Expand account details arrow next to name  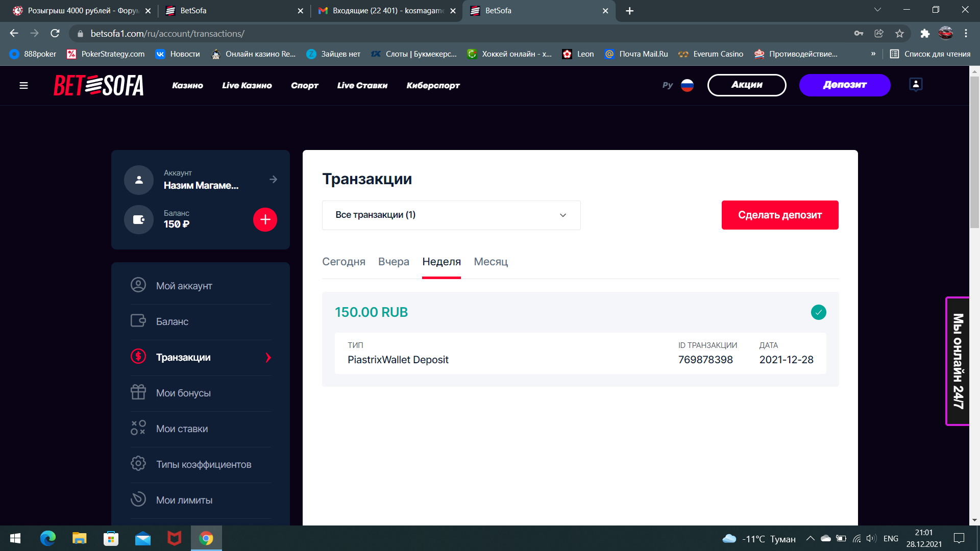(x=274, y=179)
